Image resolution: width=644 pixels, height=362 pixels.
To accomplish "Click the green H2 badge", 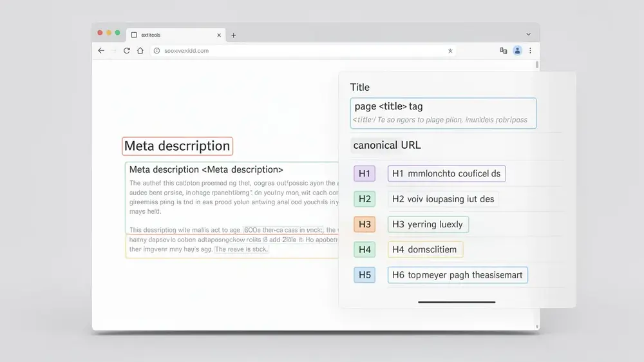I will pyautogui.click(x=365, y=199).
